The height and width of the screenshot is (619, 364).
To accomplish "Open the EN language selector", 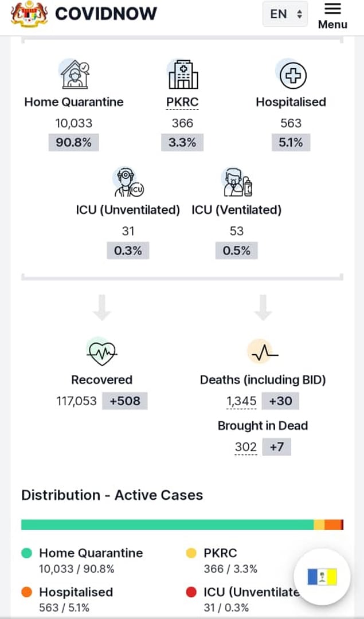I will tap(285, 14).
